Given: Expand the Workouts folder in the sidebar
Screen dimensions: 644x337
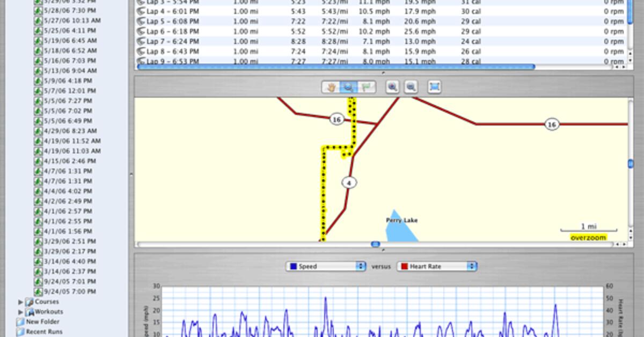Looking at the screenshot, I should point(20,311).
